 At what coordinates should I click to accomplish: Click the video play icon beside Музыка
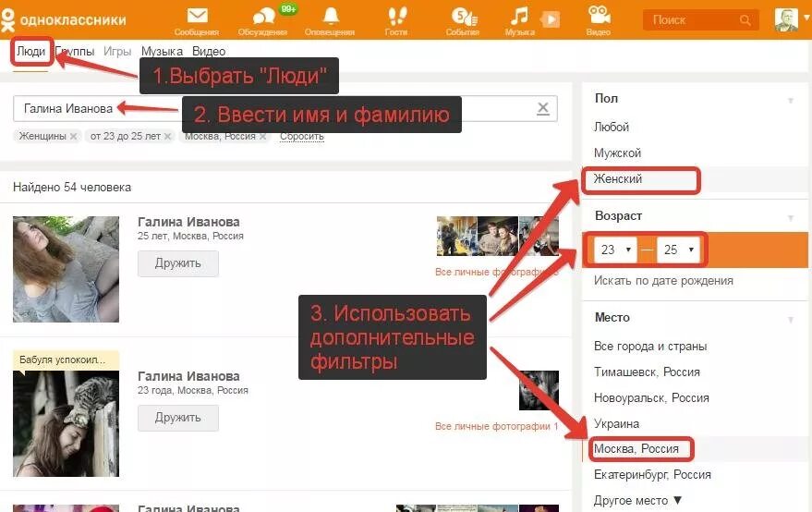pos(550,19)
